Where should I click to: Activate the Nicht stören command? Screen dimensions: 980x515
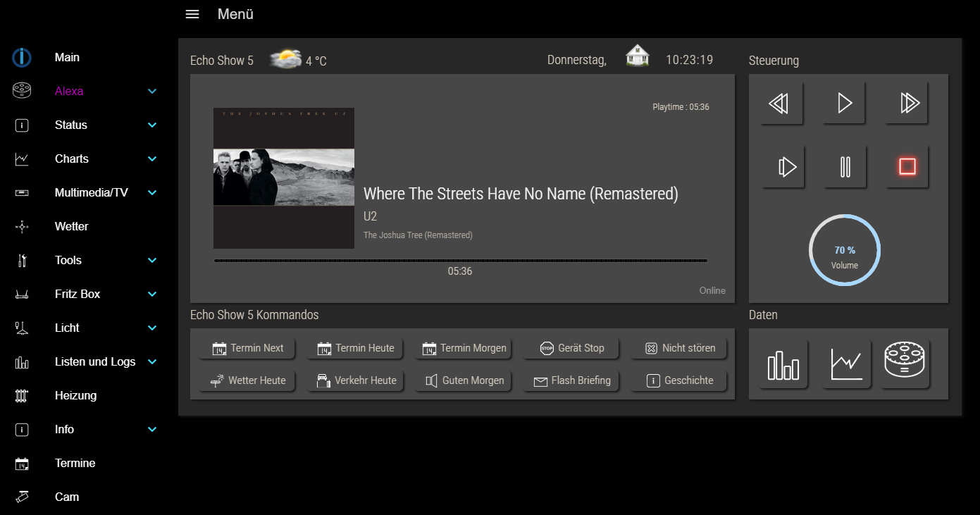tap(679, 348)
